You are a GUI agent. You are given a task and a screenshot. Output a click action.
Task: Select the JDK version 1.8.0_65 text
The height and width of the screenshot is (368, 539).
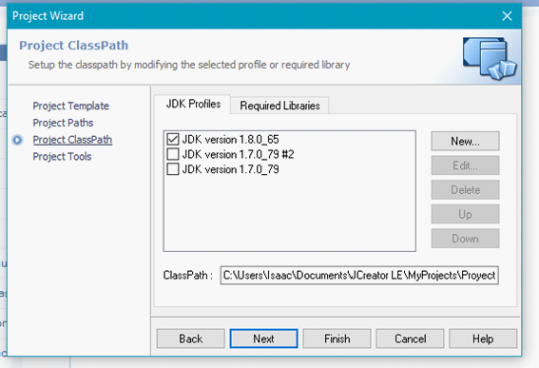pyautogui.click(x=231, y=140)
